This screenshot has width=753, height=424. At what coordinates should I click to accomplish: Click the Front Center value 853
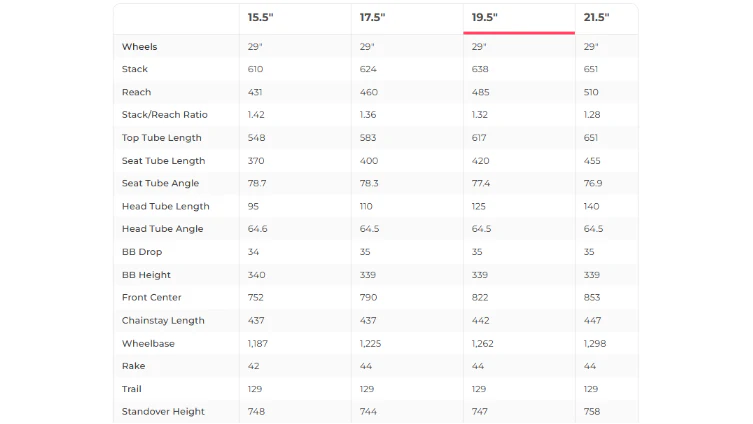tap(592, 298)
